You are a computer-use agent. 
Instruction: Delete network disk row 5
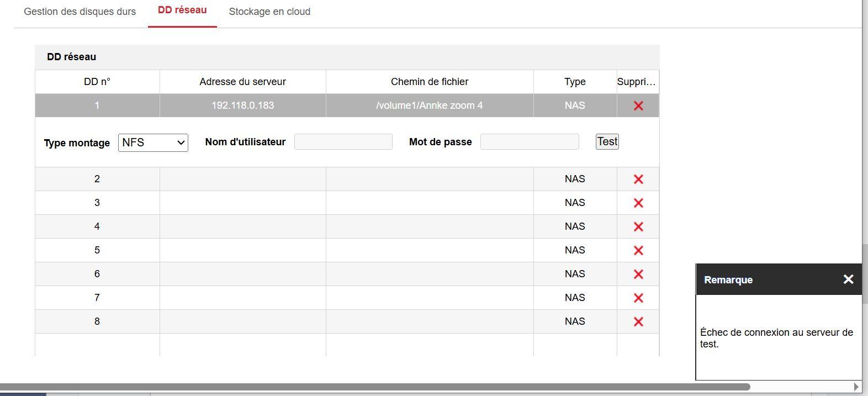pos(638,250)
